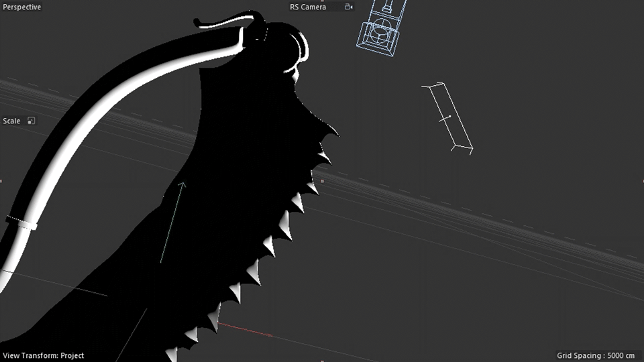Toggle the camera icon beside RS Camera
Image resolution: width=644 pixels, height=362 pixels.
(348, 7)
